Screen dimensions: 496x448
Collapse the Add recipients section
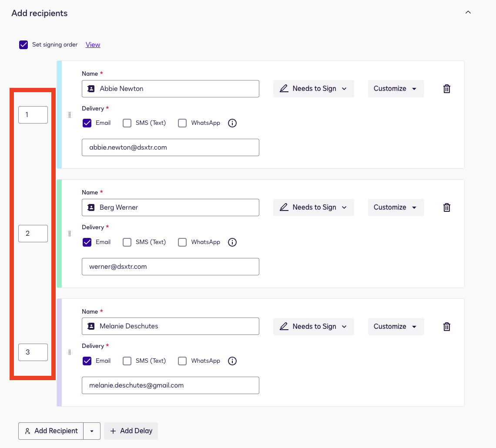pyautogui.click(x=468, y=12)
